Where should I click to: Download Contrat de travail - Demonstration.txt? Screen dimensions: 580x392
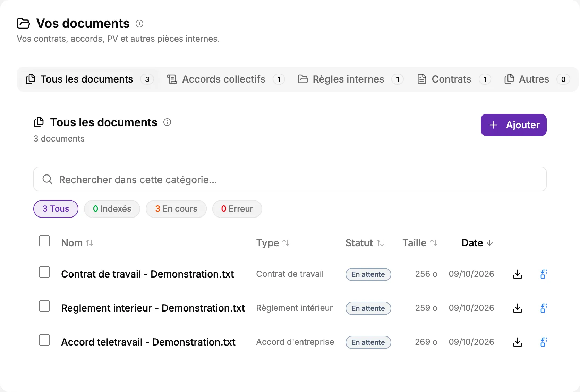(518, 274)
